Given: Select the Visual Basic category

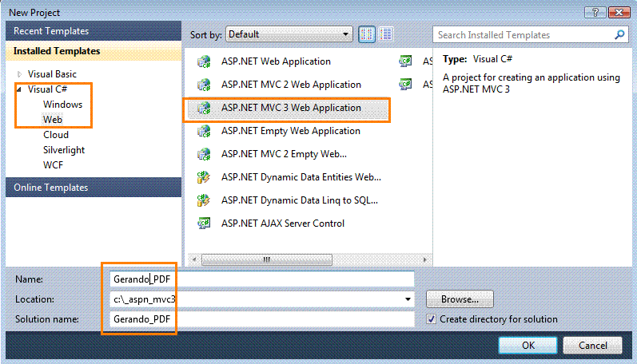Looking at the screenshot, I should pos(52,74).
